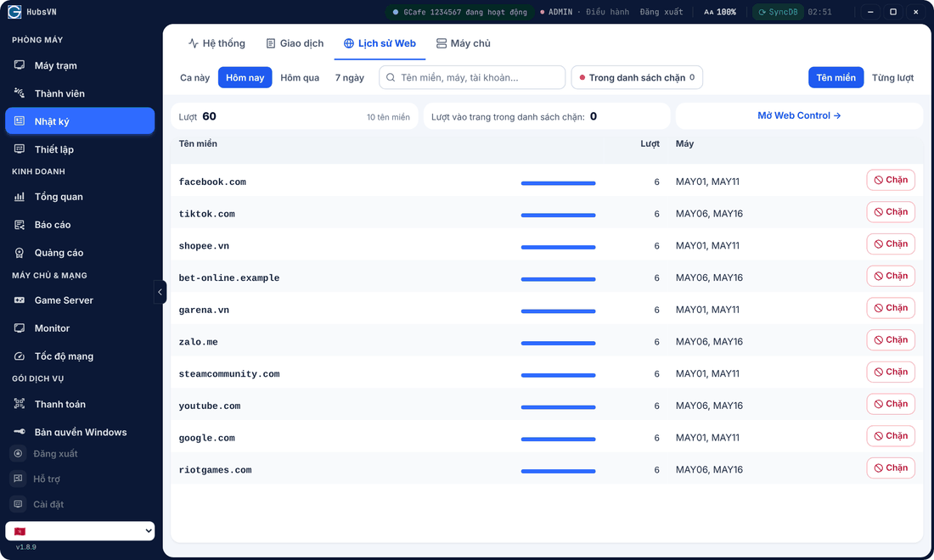Select the tiktok.com domain name
Screen dimensions: 934x560
click(x=206, y=214)
